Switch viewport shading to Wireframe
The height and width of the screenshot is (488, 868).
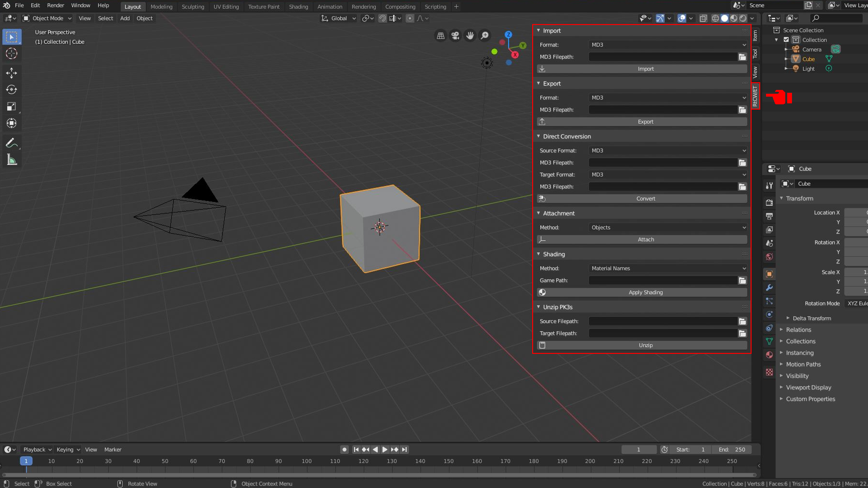pyautogui.click(x=715, y=18)
